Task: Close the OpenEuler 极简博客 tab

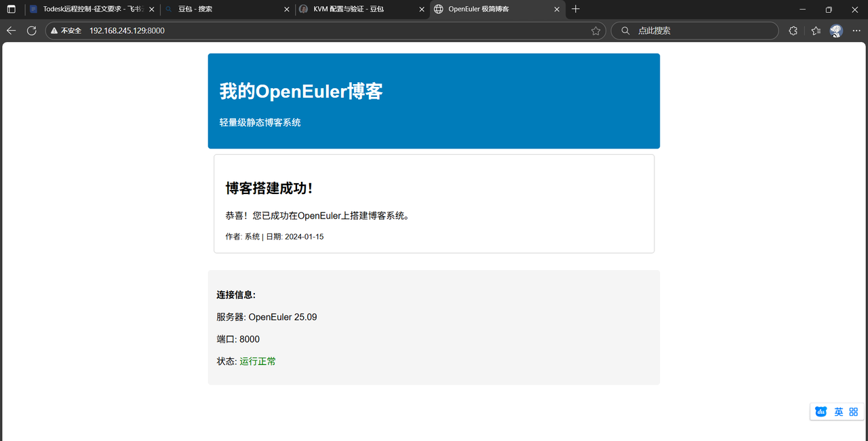Action: coord(557,9)
